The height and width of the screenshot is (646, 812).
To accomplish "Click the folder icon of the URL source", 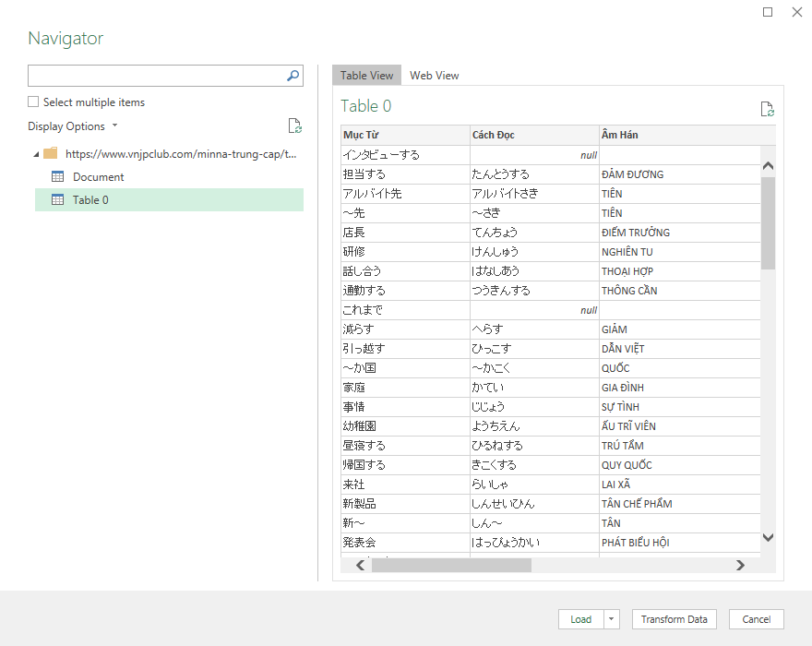I will pos(51,154).
